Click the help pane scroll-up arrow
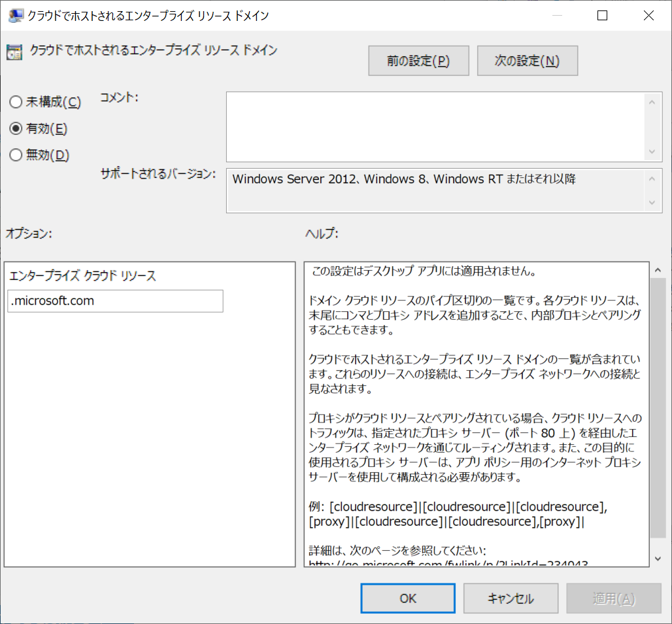This screenshot has width=672, height=624. (658, 270)
